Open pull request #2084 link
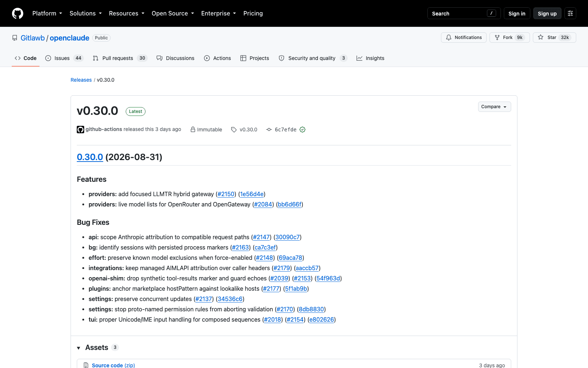 coord(263,204)
